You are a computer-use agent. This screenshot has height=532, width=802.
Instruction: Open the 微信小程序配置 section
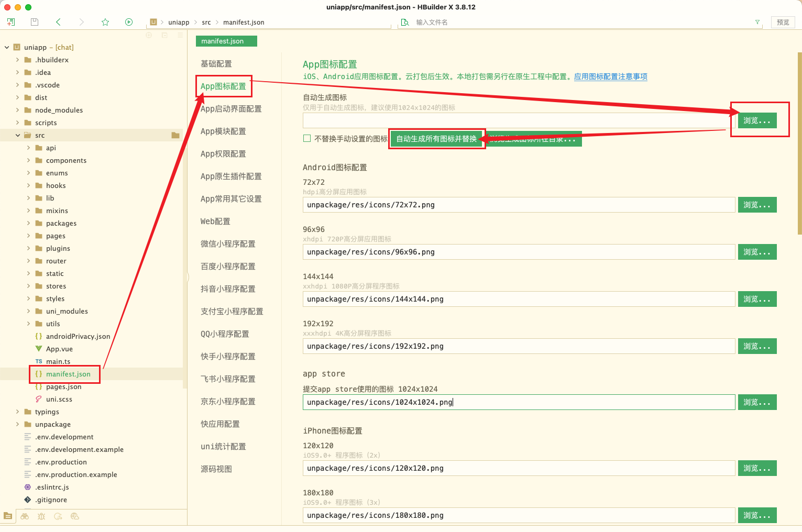point(228,244)
